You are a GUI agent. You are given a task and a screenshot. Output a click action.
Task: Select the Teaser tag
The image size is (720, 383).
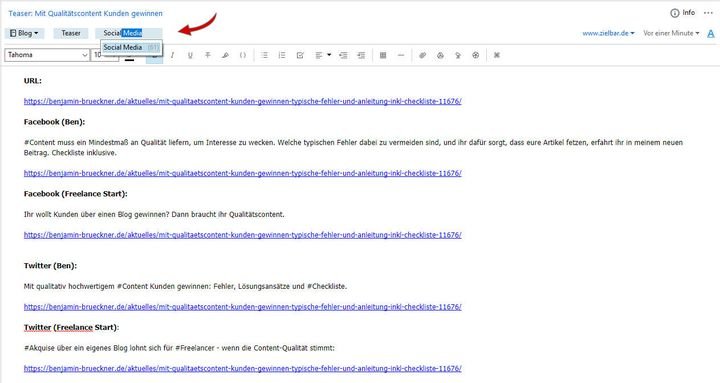pyautogui.click(x=71, y=33)
